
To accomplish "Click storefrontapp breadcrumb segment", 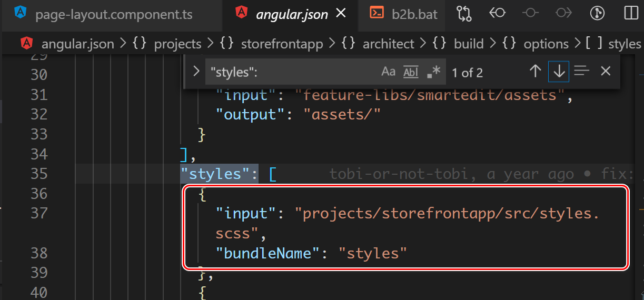I will pyautogui.click(x=282, y=44).
